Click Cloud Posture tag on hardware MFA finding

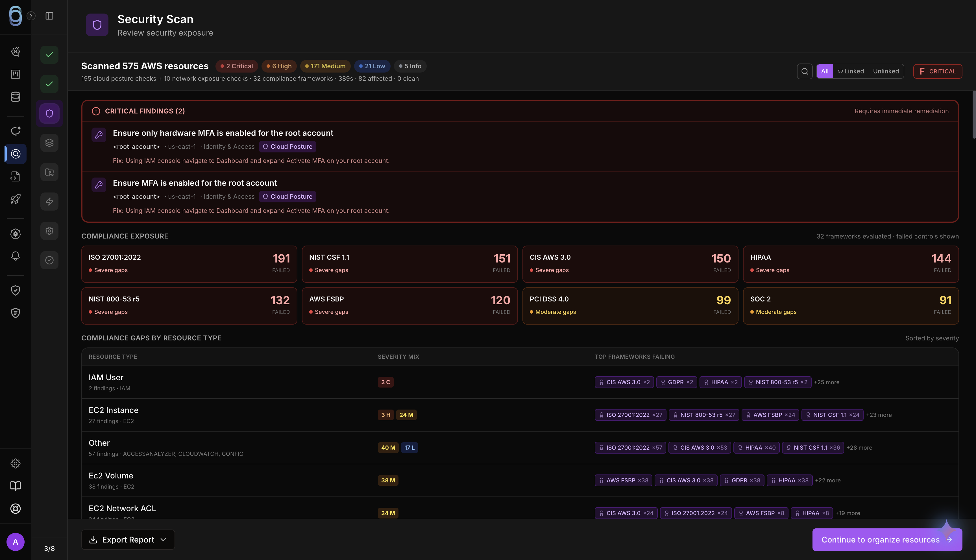coord(288,146)
